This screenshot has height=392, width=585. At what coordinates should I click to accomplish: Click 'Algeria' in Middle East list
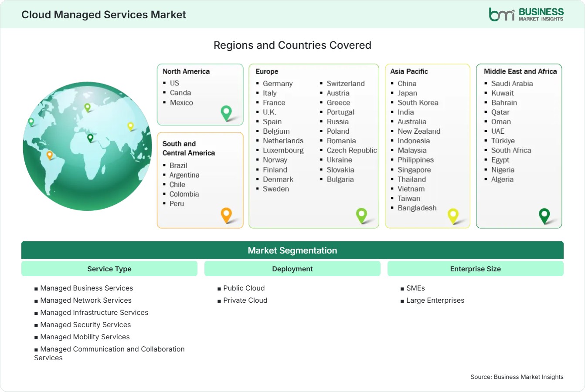(x=502, y=179)
